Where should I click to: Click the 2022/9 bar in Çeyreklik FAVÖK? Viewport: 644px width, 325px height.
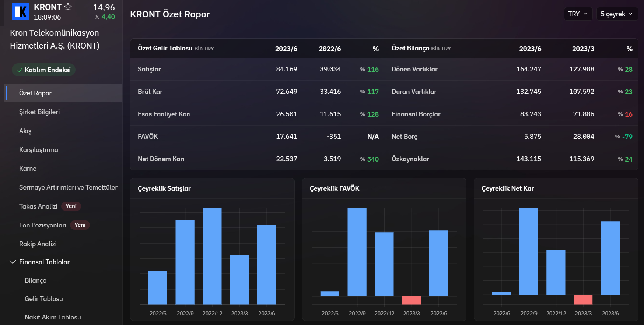click(x=357, y=252)
